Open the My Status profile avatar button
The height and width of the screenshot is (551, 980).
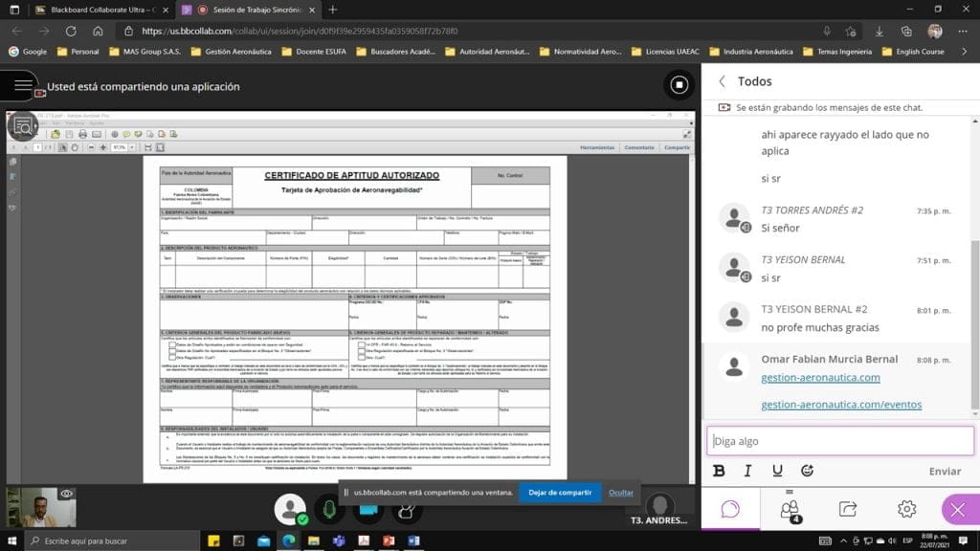click(x=290, y=509)
